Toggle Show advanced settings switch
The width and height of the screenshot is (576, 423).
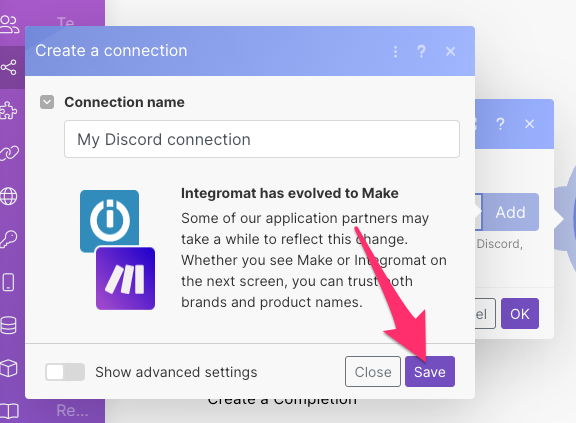point(65,372)
